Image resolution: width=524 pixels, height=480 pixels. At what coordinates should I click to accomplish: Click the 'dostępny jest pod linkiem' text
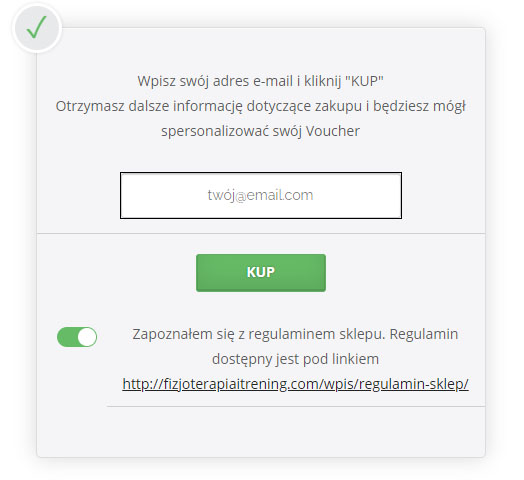pos(295,359)
